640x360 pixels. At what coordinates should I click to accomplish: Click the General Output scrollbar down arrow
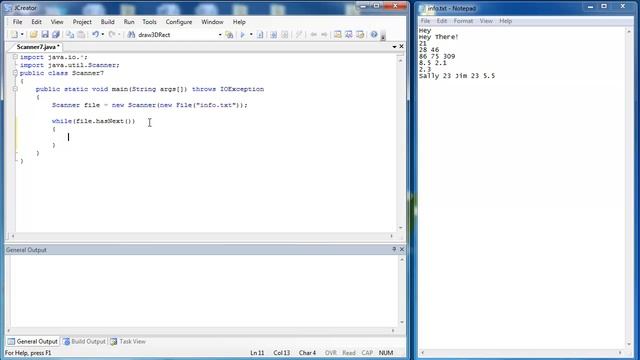(402, 322)
